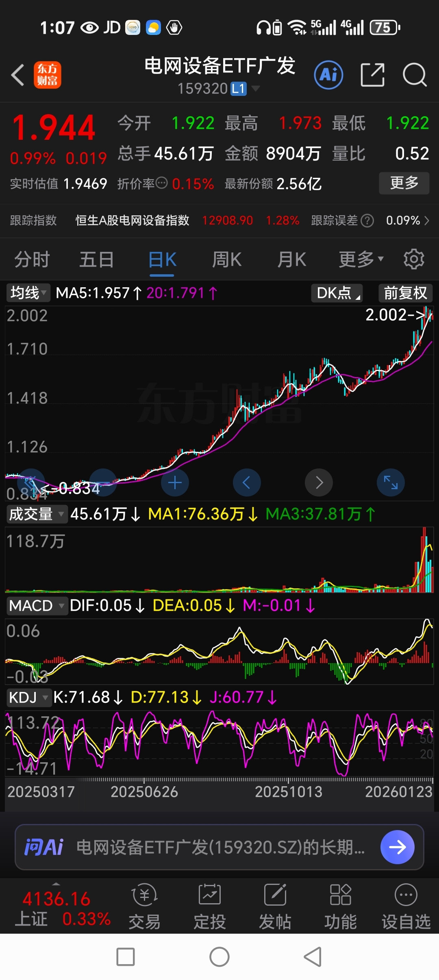Image resolution: width=439 pixels, height=980 pixels.
Task: Tap the title 电网设备ETF广发
Action: [x=220, y=65]
